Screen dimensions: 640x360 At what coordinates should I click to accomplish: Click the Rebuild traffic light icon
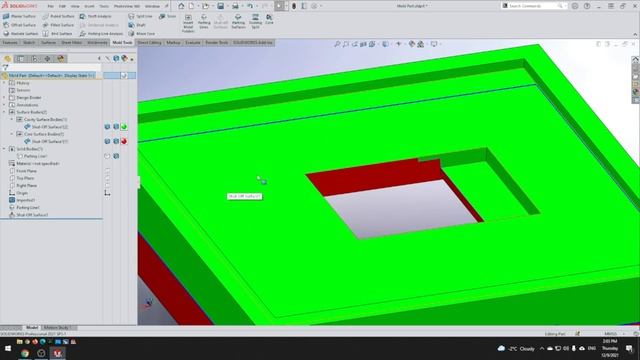click(293, 6)
